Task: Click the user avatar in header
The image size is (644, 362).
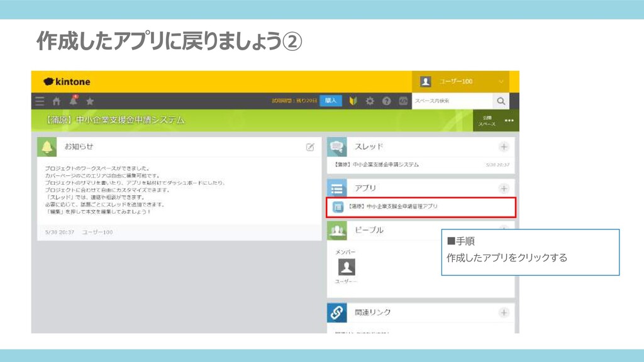Action: tap(426, 81)
